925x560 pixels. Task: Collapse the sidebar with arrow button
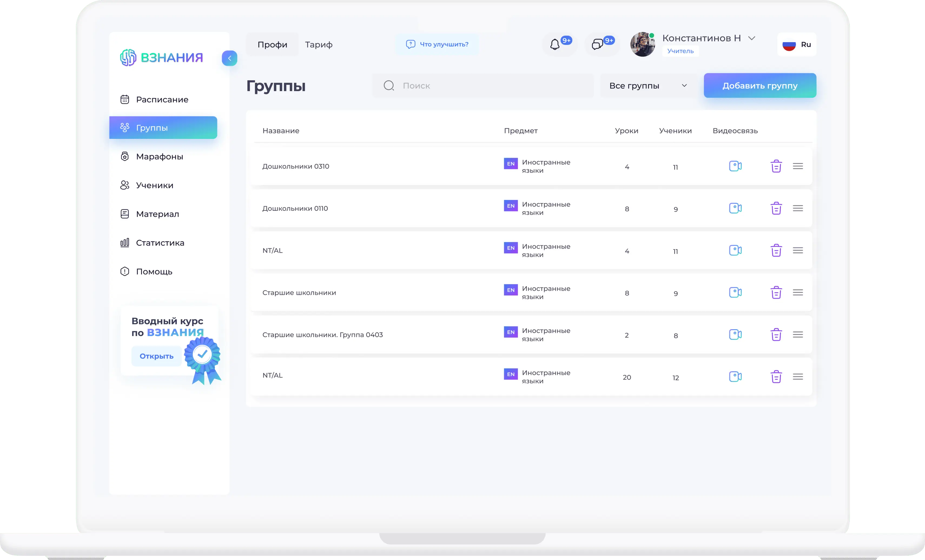pos(229,58)
